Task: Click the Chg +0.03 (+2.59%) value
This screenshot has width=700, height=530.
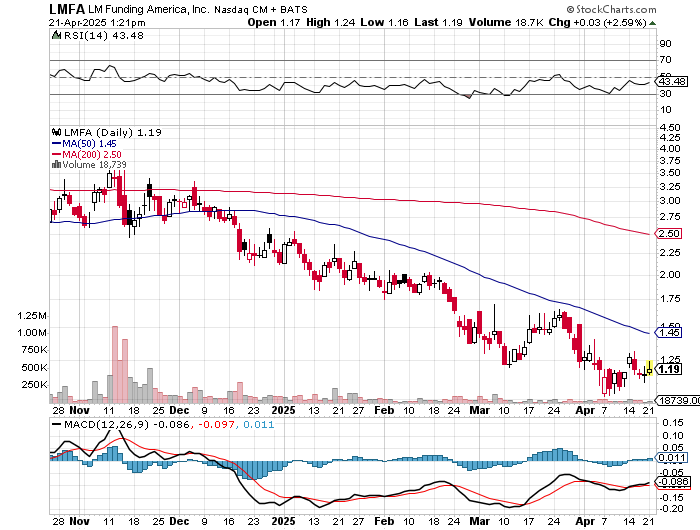Action: [597, 22]
